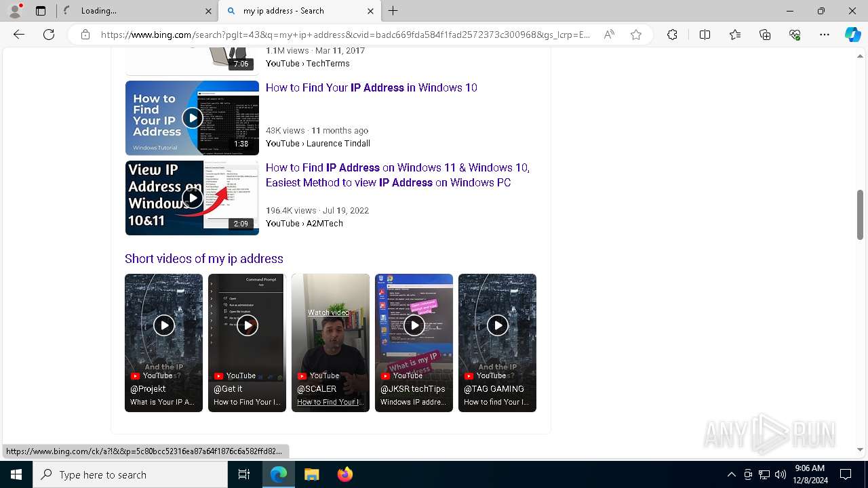Open the Copilot sidebar
868x488 pixels.
[x=852, y=35]
